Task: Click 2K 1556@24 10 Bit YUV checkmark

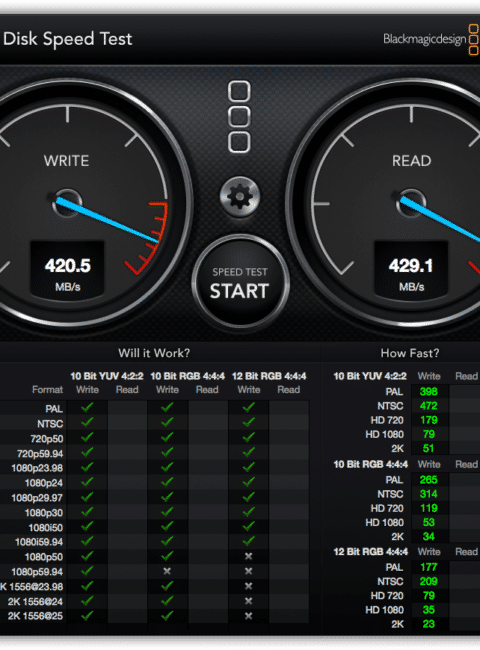Action: pyautogui.click(x=87, y=601)
